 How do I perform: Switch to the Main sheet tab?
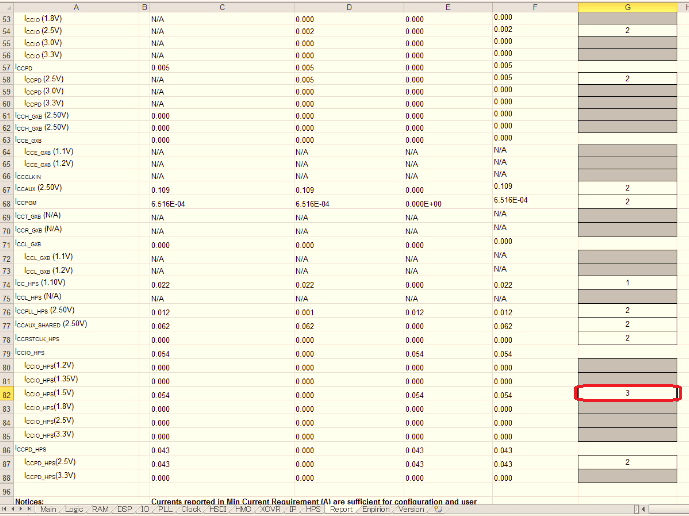[48, 510]
